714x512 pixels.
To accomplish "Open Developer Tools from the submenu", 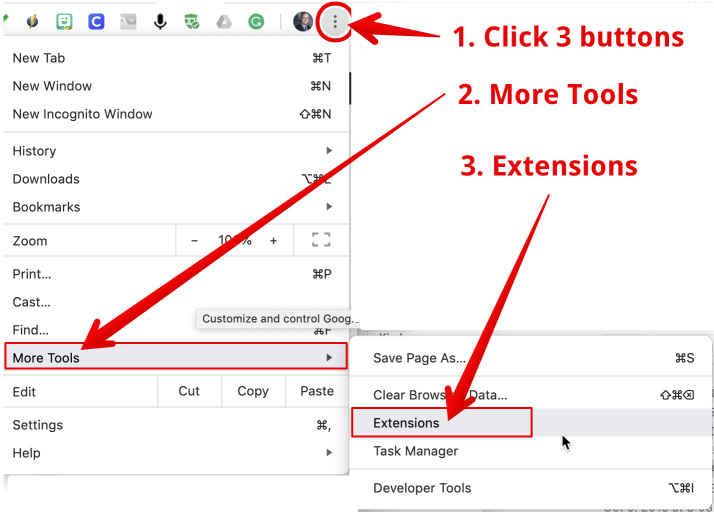I will (530, 488).
